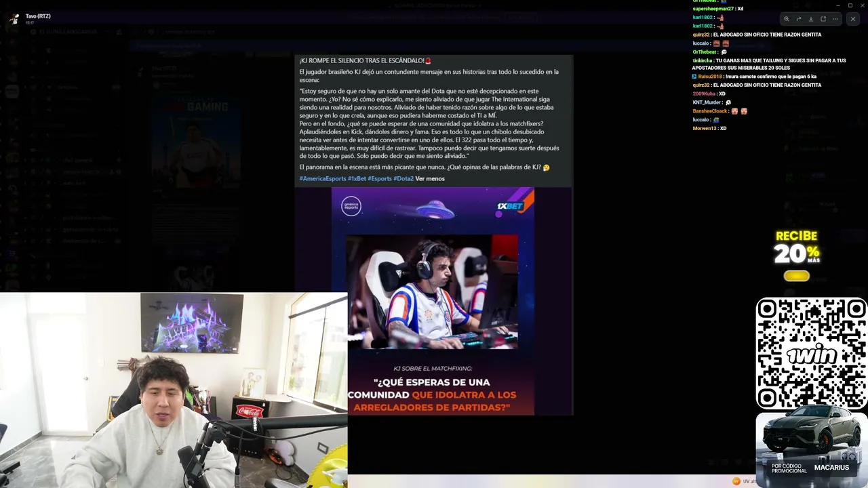The image size is (868, 488).
Task: Click the 'KJ SOBRE EL MATCHFIXING:' caption
Action: (433, 369)
